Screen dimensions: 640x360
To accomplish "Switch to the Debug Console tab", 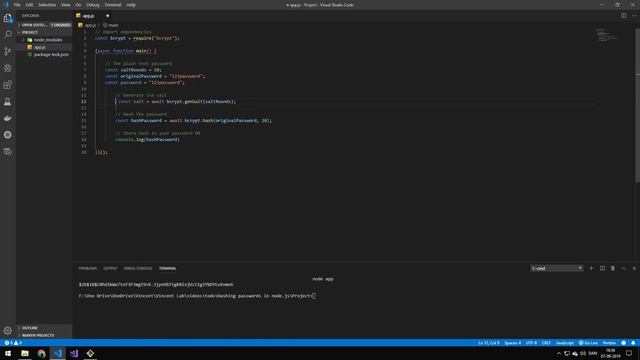I will (x=138, y=268).
